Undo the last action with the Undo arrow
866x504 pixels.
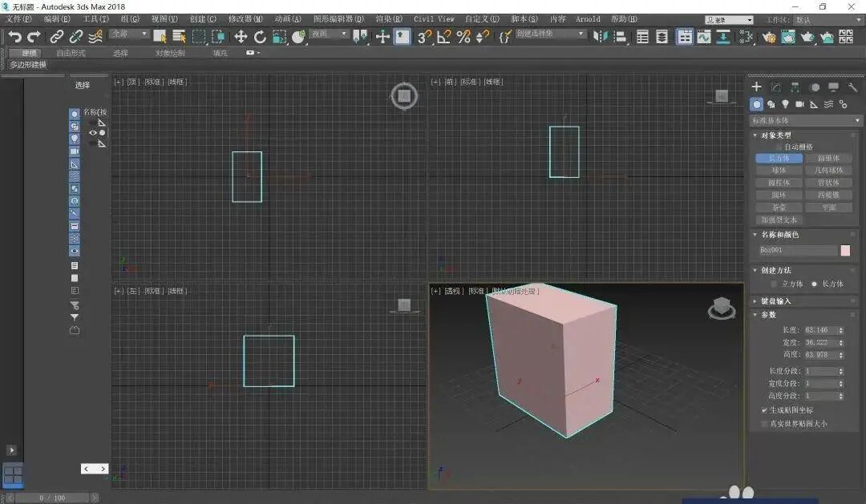[x=15, y=36]
